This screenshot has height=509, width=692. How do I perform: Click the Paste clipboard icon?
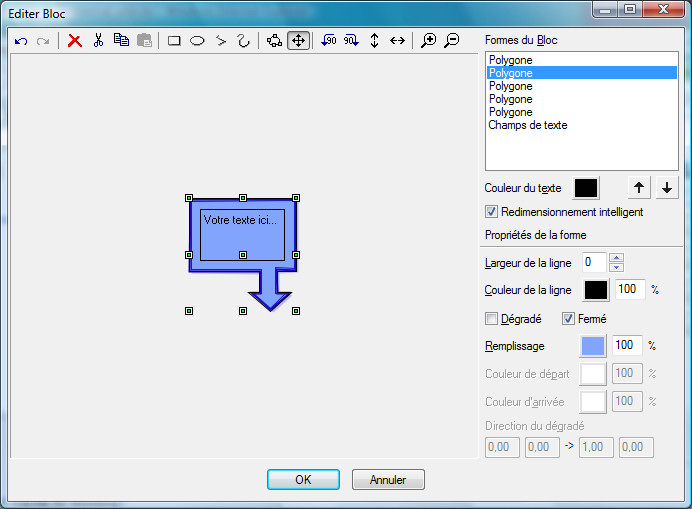coord(144,40)
